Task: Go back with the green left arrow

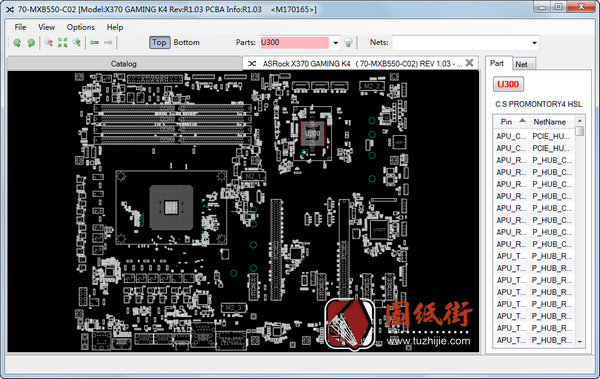Action: point(94,42)
